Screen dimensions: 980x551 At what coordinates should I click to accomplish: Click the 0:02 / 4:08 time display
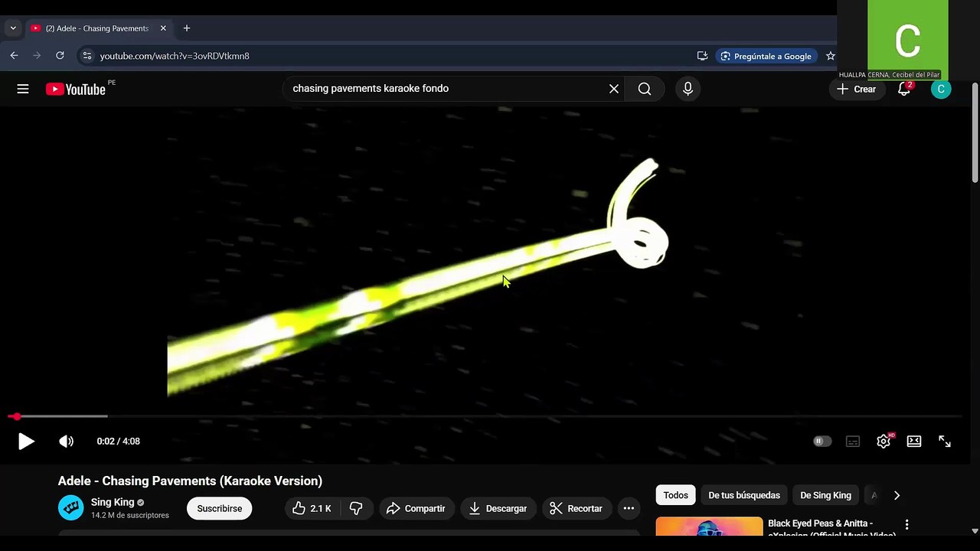(119, 442)
